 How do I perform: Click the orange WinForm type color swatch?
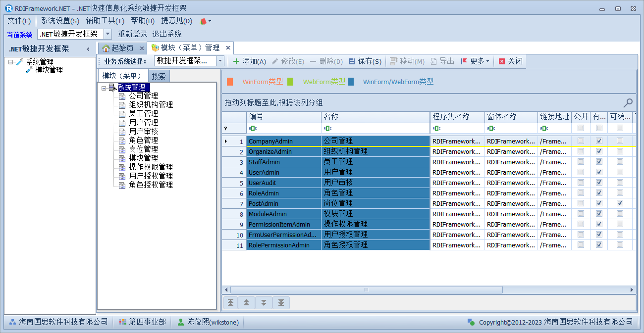click(230, 82)
